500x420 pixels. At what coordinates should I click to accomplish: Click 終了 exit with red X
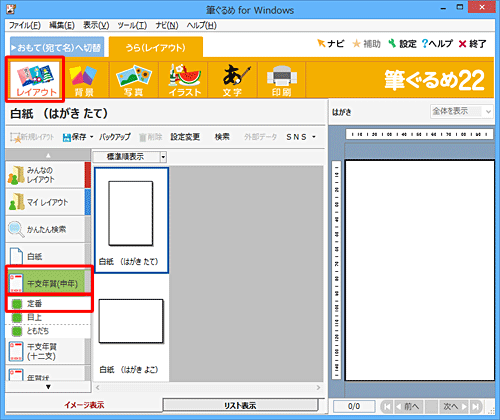472,44
